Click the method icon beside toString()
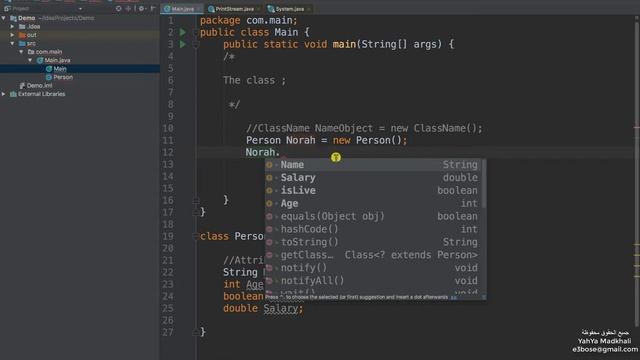 [269, 242]
